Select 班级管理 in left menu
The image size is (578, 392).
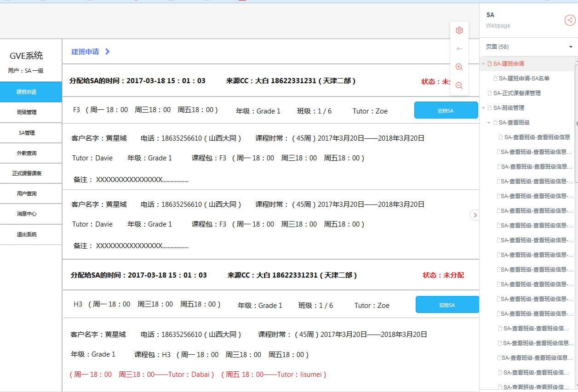point(27,112)
